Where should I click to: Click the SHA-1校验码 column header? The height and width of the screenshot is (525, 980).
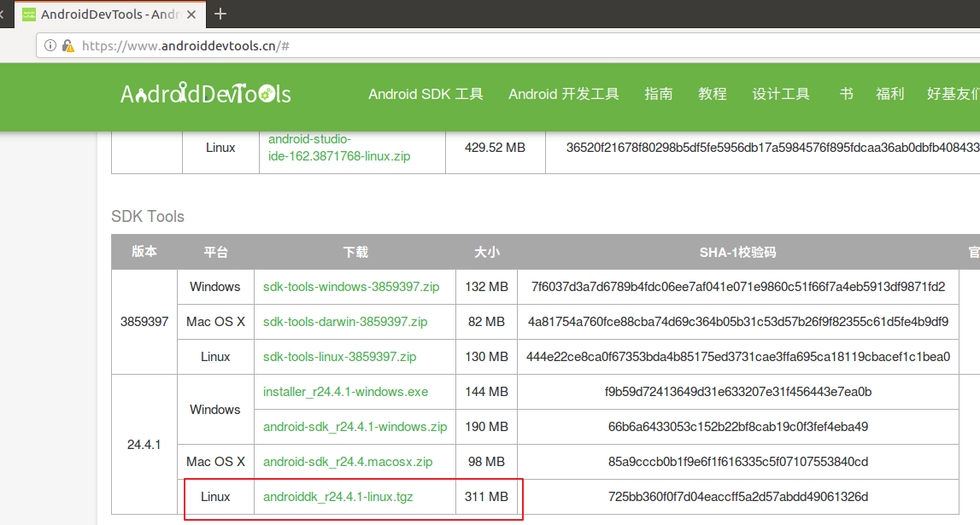737,252
